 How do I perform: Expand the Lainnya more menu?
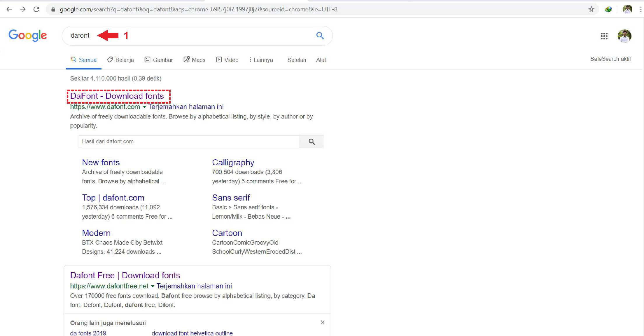tap(261, 60)
